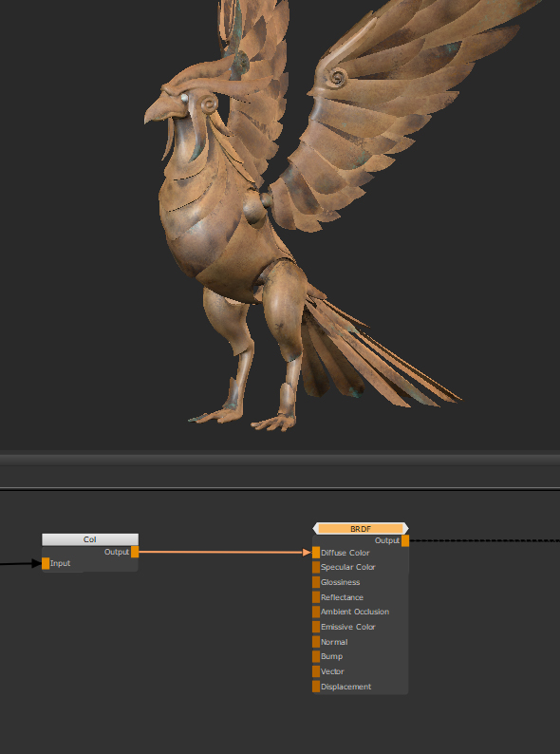Viewport: 560px width, 754px height.
Task: Select the BRDF node title bar
Action: 361,529
